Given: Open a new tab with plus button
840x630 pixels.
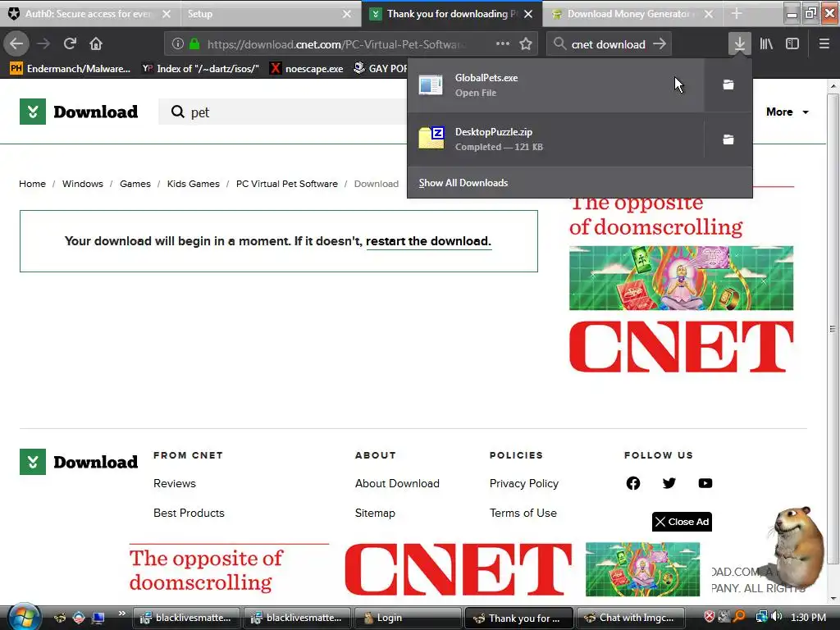Looking at the screenshot, I should [x=737, y=13].
